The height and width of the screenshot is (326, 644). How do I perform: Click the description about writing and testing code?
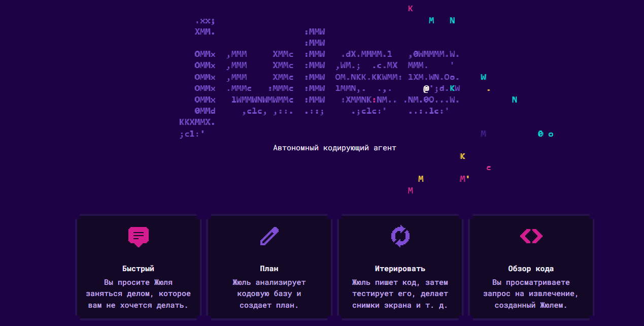pyautogui.click(x=400, y=294)
